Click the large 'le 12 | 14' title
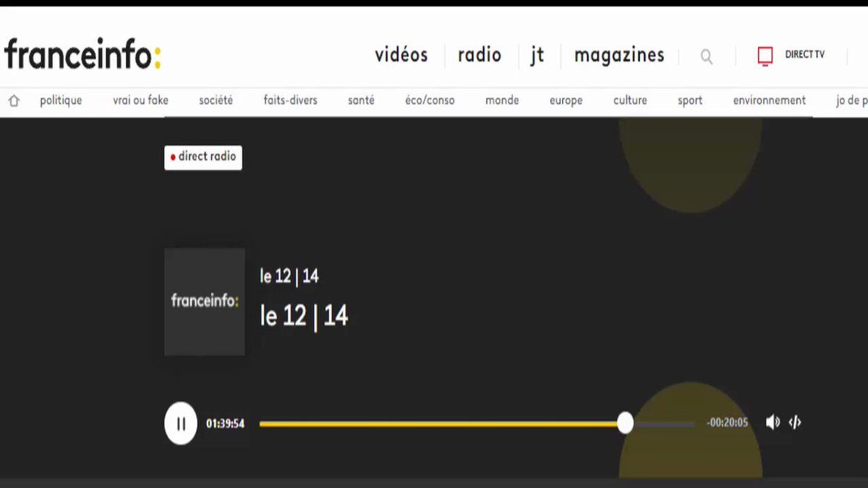The image size is (868, 488). [304, 316]
